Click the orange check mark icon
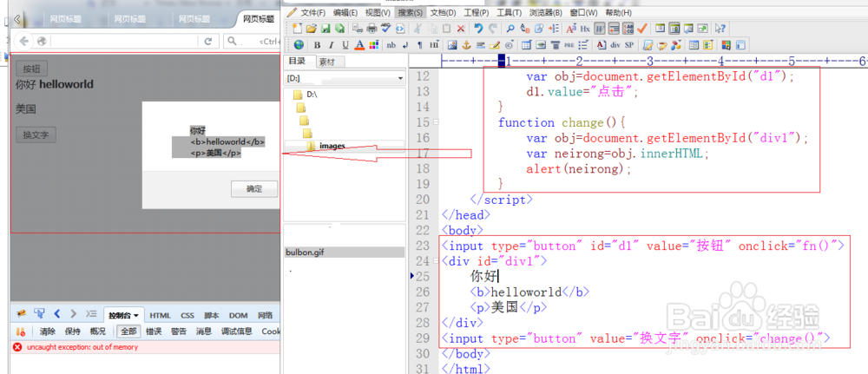This screenshot has height=374, width=868. point(642,29)
